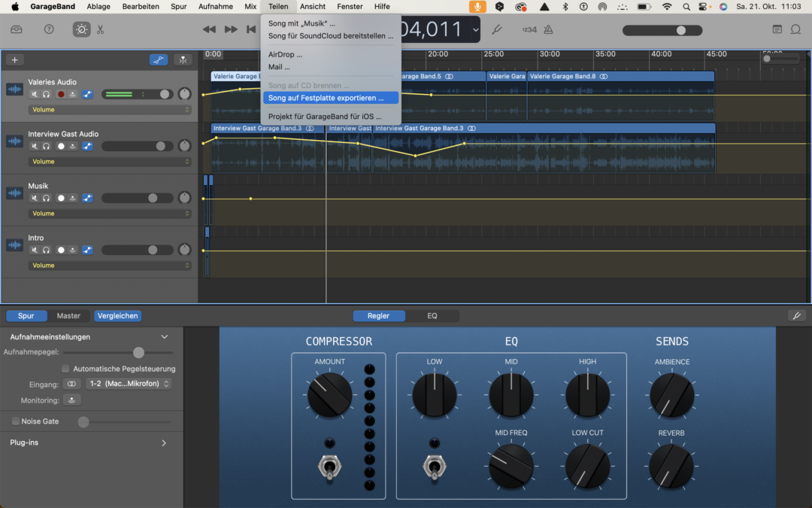
Task: Open the Spur menu
Action: click(179, 6)
